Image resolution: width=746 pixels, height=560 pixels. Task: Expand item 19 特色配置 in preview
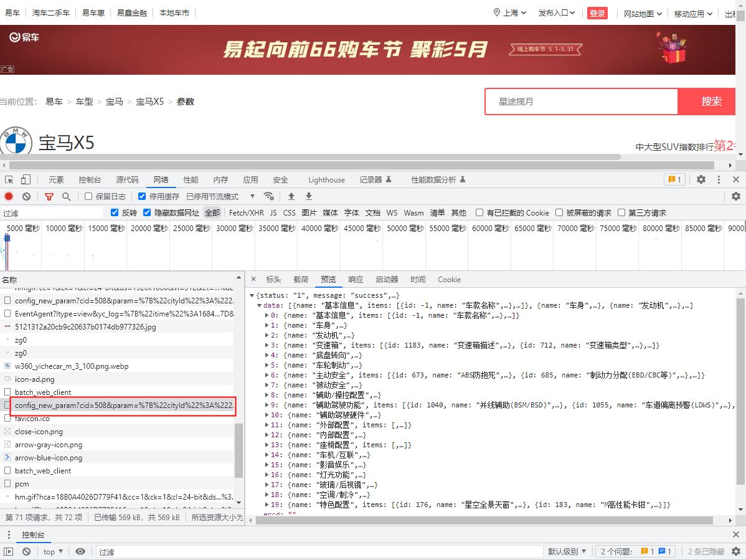(267, 505)
